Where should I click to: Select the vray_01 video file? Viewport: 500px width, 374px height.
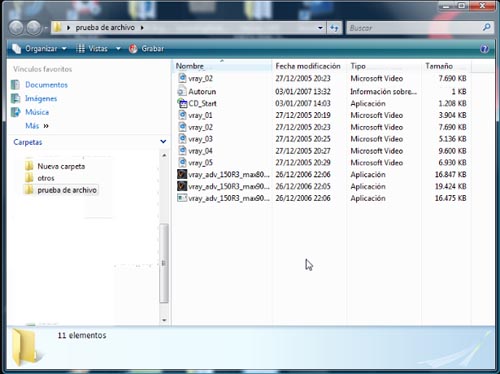(200, 116)
